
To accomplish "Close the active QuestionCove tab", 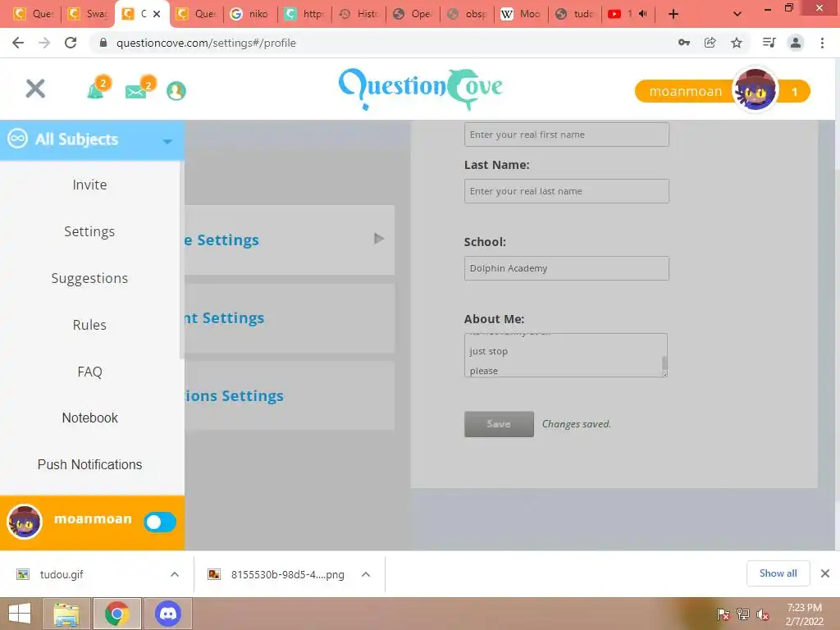I will click(x=157, y=14).
